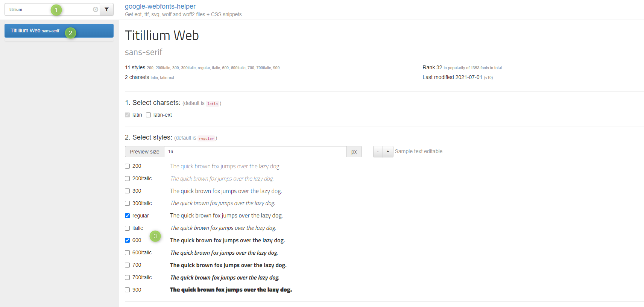Click the 'Sample text editable.' note
The image size is (644, 307).
pyautogui.click(x=419, y=152)
